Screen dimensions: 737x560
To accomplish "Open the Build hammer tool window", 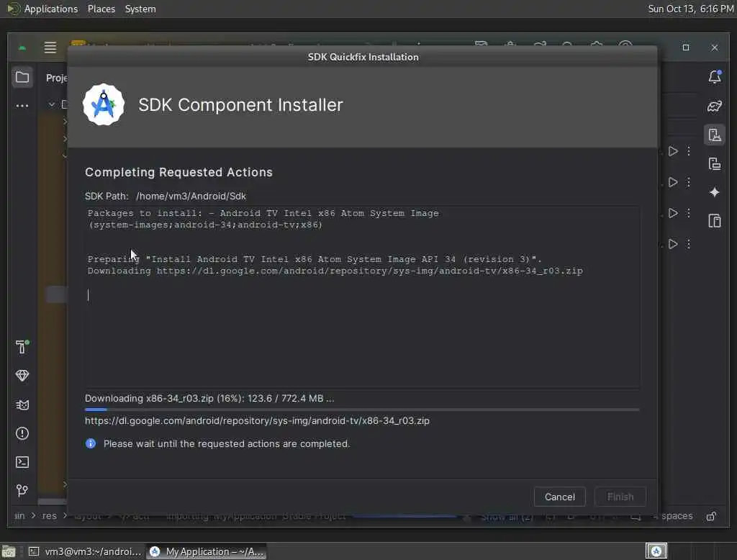I will pos(22,346).
